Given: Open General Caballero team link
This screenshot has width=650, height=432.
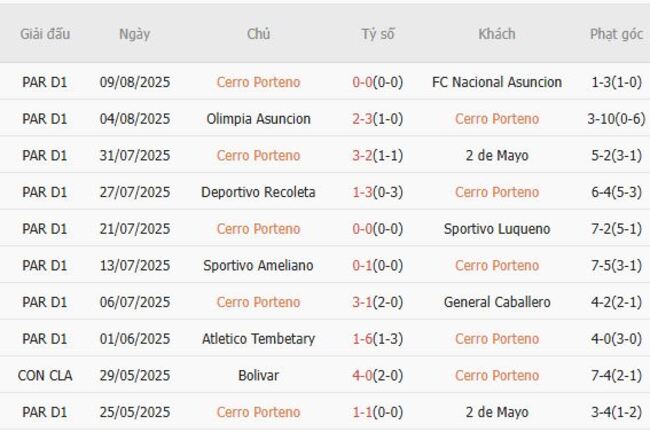Looking at the screenshot, I should tap(497, 302).
